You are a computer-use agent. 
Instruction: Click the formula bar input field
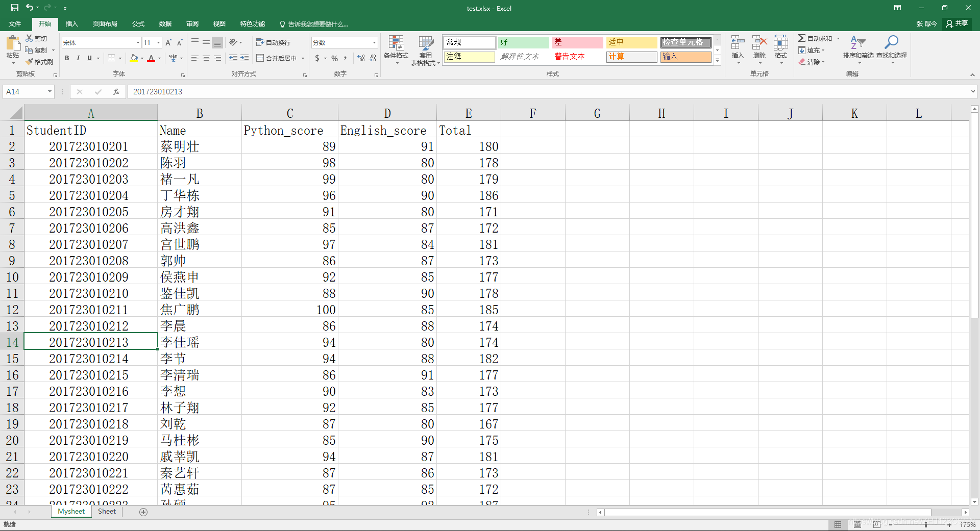(x=549, y=92)
